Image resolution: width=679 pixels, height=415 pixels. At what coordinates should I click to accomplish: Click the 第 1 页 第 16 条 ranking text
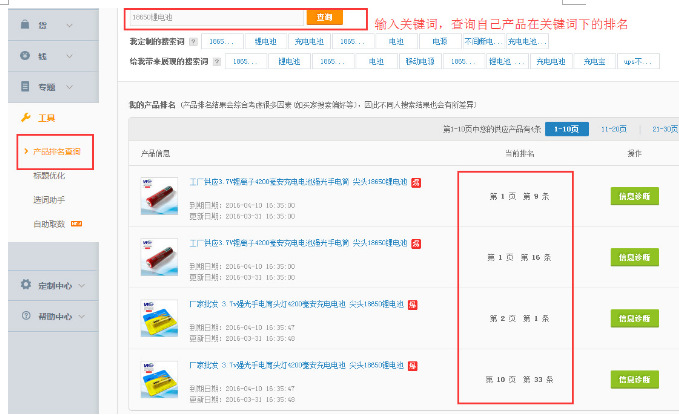tap(519, 257)
